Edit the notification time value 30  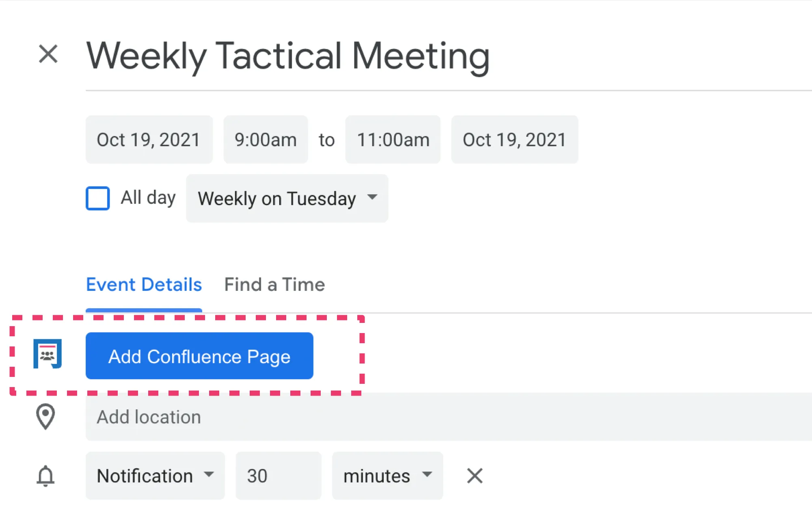pos(278,476)
